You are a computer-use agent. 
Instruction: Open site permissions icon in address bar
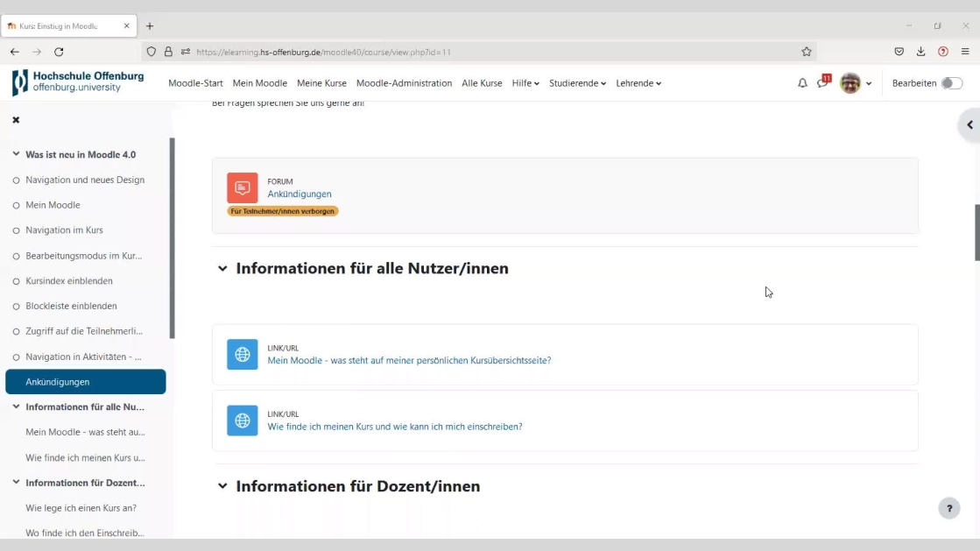[x=186, y=52]
